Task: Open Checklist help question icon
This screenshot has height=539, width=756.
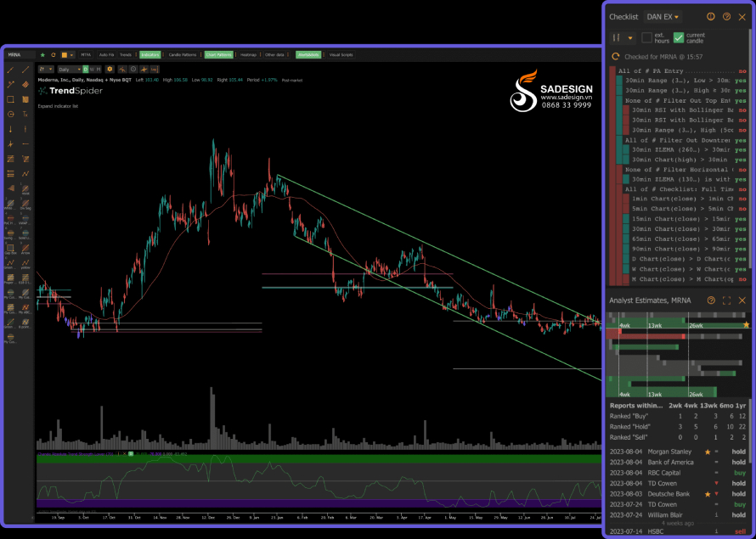Action: click(x=726, y=17)
